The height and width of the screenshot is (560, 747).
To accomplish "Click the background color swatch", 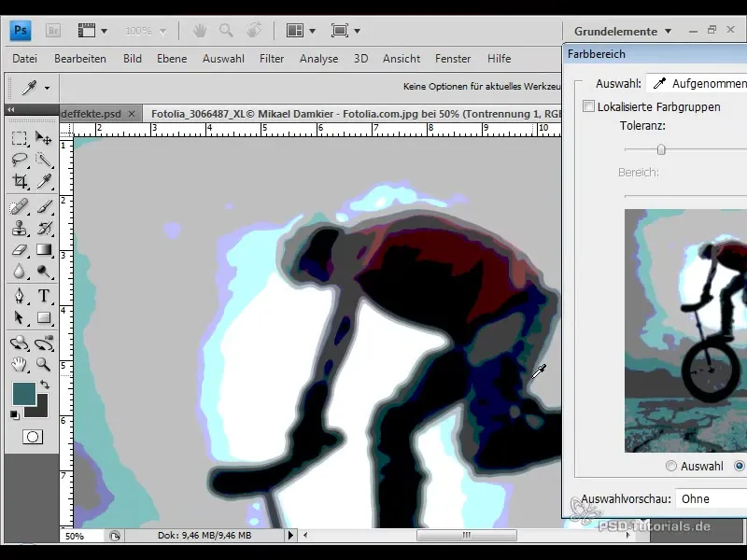I will click(x=40, y=410).
